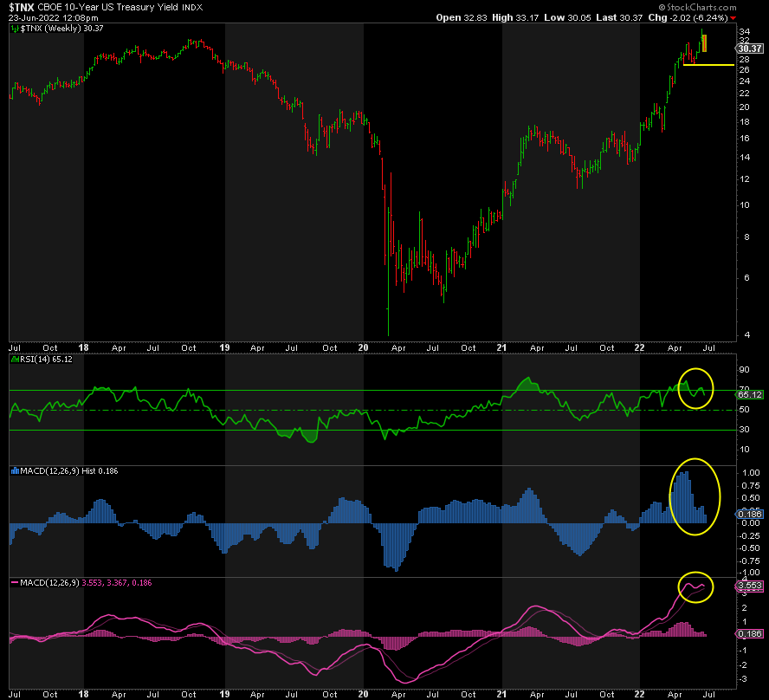Click the pink MACD line legend icon
Screen dimensions: 769x700
(13, 581)
